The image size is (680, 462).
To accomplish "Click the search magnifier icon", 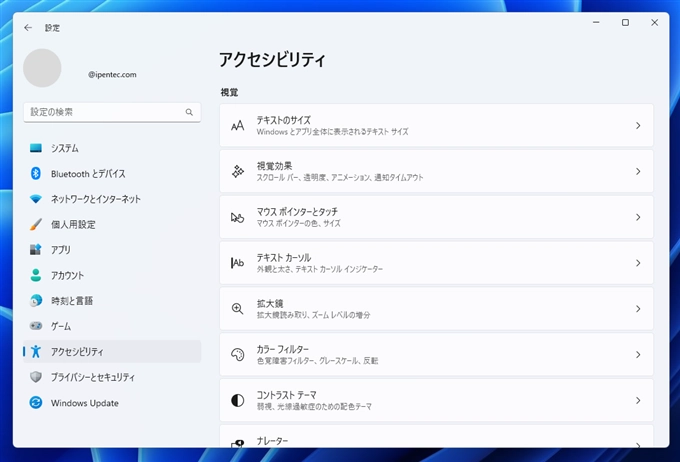I will (189, 112).
